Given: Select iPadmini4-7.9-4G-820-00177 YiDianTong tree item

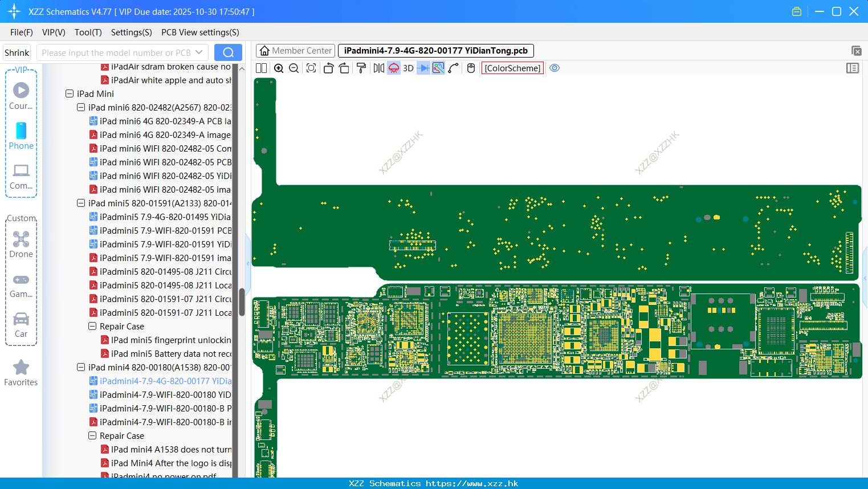Looking at the screenshot, I should [160, 381].
